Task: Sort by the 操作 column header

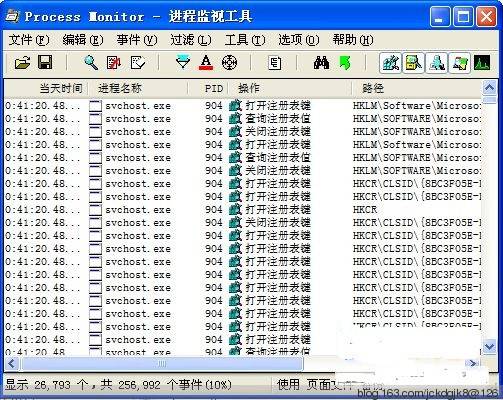Action: point(290,89)
